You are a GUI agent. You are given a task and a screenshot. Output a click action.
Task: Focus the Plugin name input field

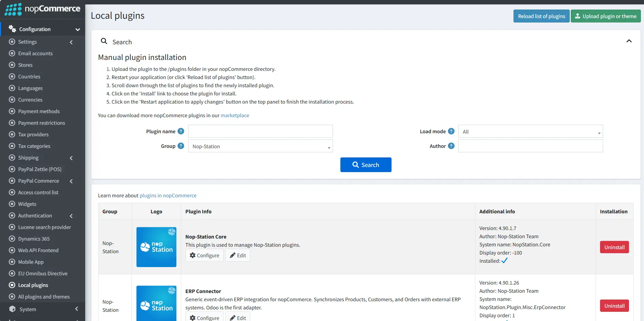[260, 131]
